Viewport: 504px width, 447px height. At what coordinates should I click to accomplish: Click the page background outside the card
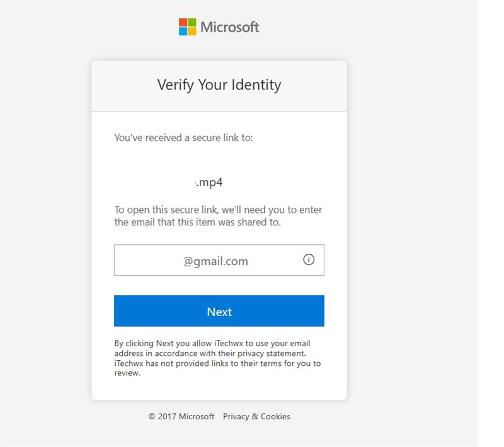click(x=44, y=220)
